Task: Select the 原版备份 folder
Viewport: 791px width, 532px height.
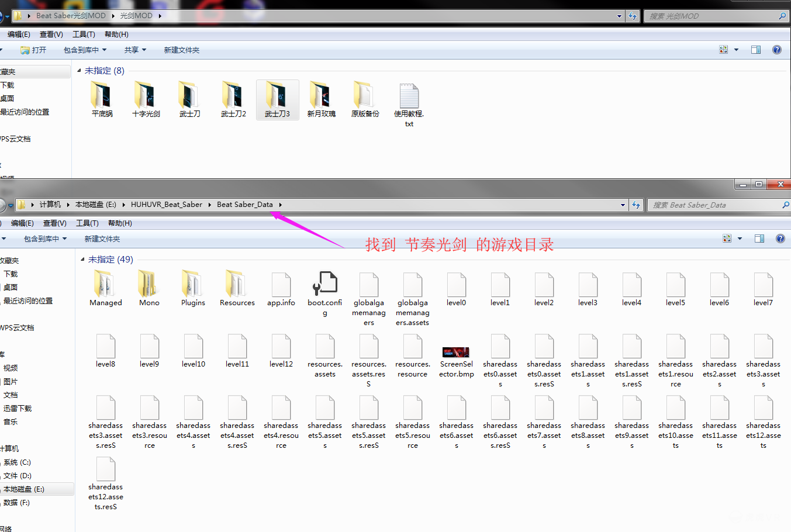Action: click(x=365, y=99)
